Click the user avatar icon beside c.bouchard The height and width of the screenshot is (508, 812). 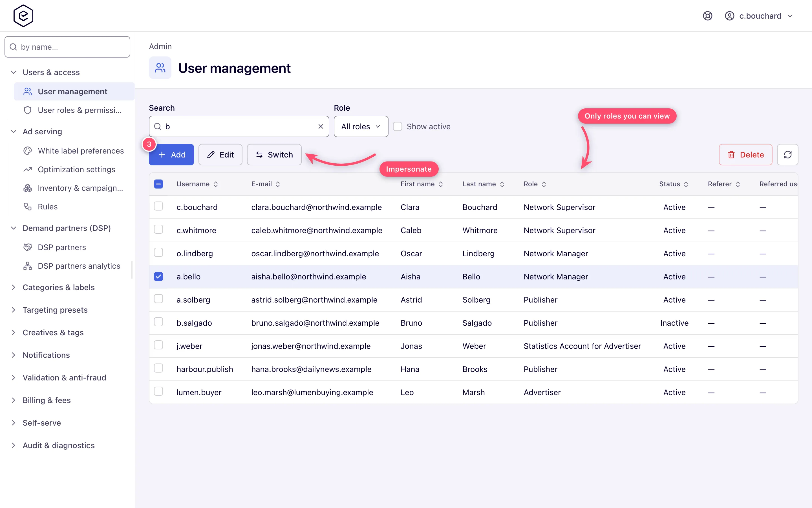pos(729,16)
